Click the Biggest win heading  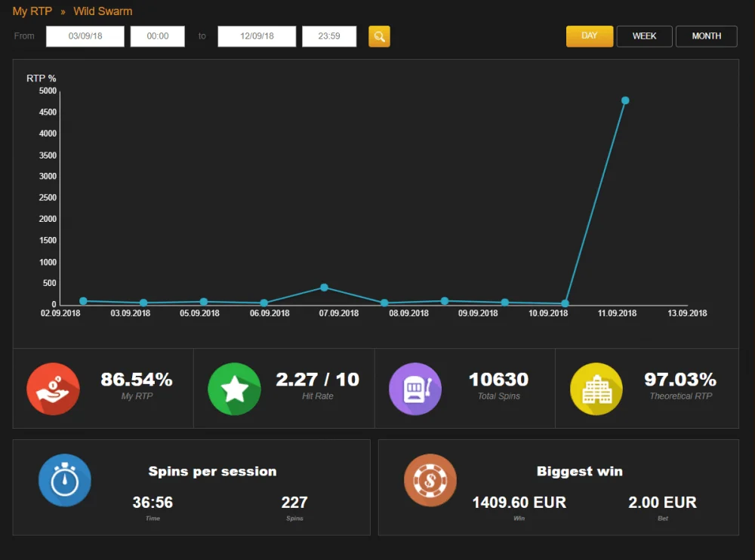click(x=580, y=471)
